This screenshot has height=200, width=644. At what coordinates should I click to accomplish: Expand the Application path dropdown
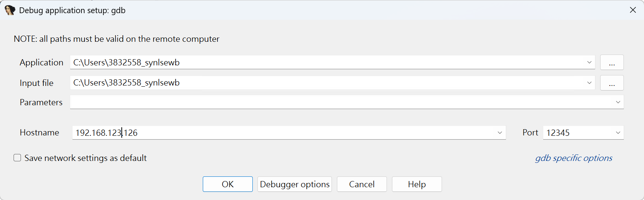click(589, 62)
